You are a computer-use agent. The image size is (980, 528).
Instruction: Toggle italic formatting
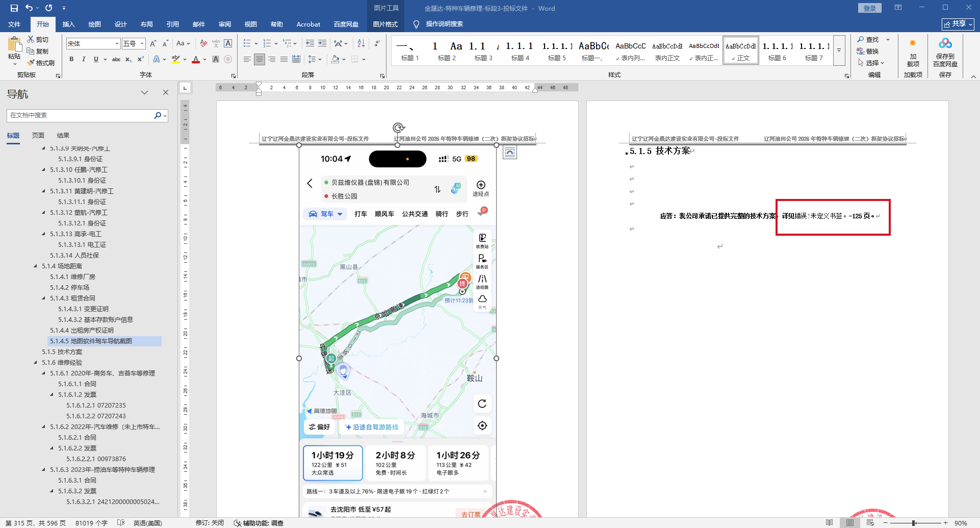tap(84, 59)
